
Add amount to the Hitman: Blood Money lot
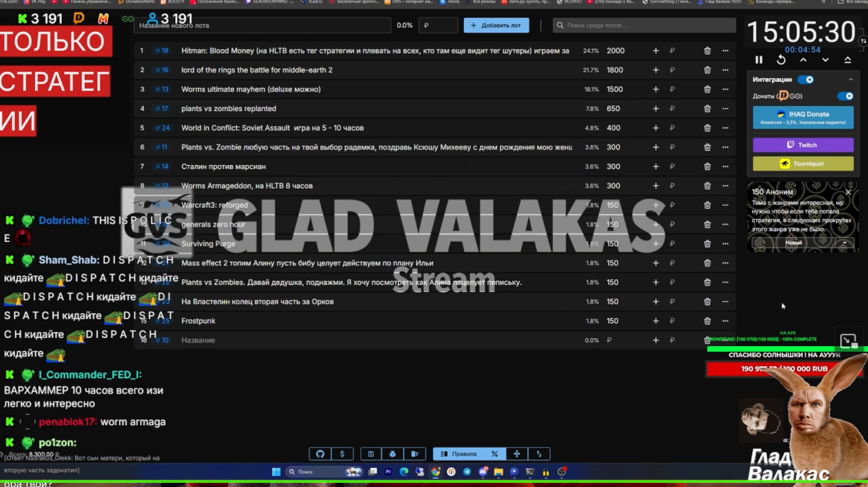coord(656,51)
